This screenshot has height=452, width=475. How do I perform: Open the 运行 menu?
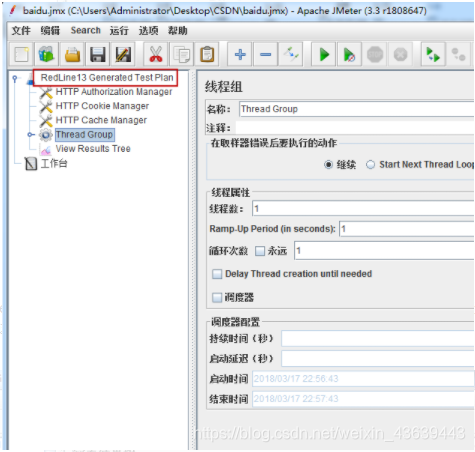click(119, 31)
